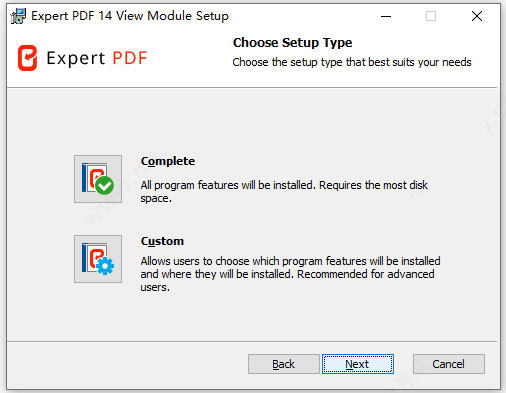The image size is (506, 393).
Task: Click the Expert PDF brand text
Action: [97, 58]
